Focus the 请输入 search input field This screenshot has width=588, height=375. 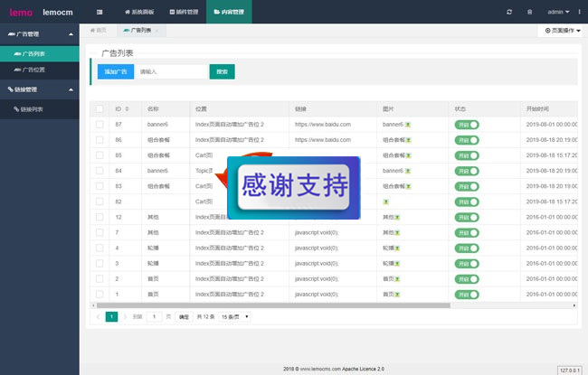tap(171, 71)
